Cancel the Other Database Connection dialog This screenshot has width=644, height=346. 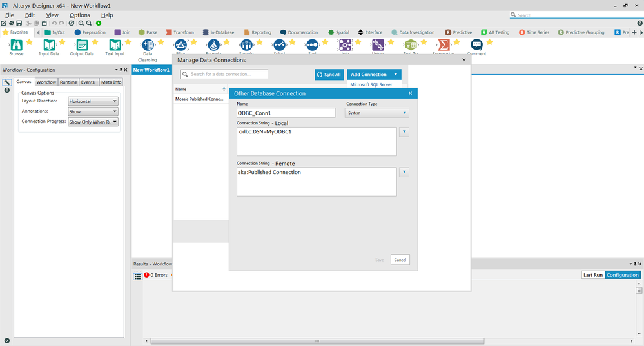coord(400,260)
